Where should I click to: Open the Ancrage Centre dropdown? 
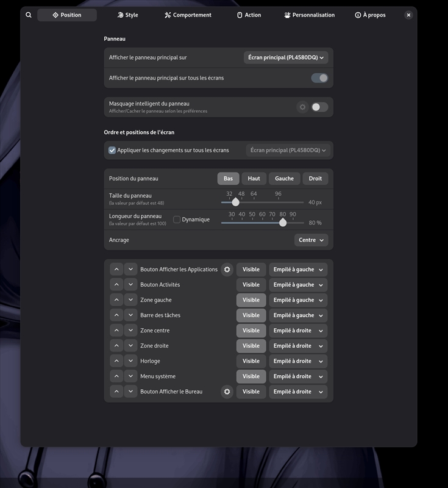[311, 240]
